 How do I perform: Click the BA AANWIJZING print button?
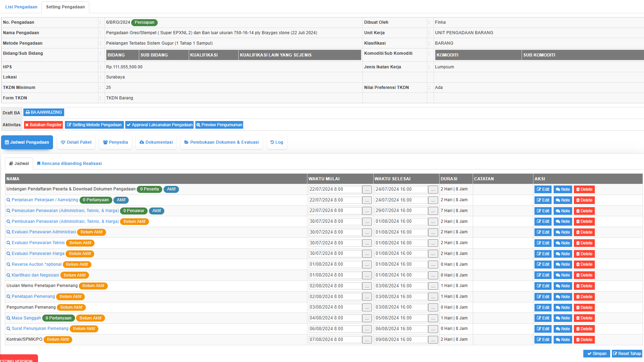point(44,112)
